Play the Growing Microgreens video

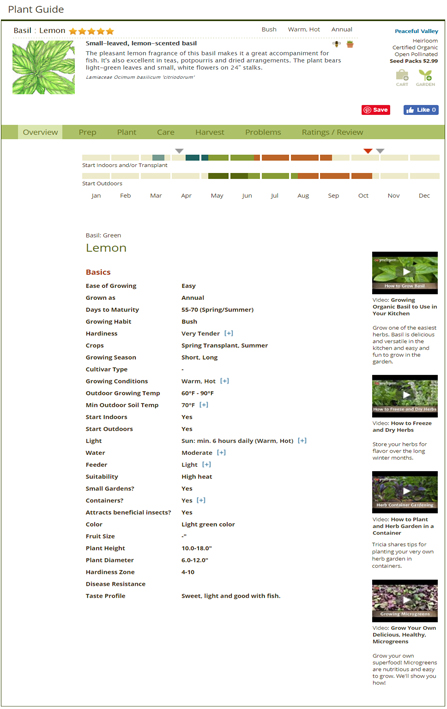[x=405, y=600]
